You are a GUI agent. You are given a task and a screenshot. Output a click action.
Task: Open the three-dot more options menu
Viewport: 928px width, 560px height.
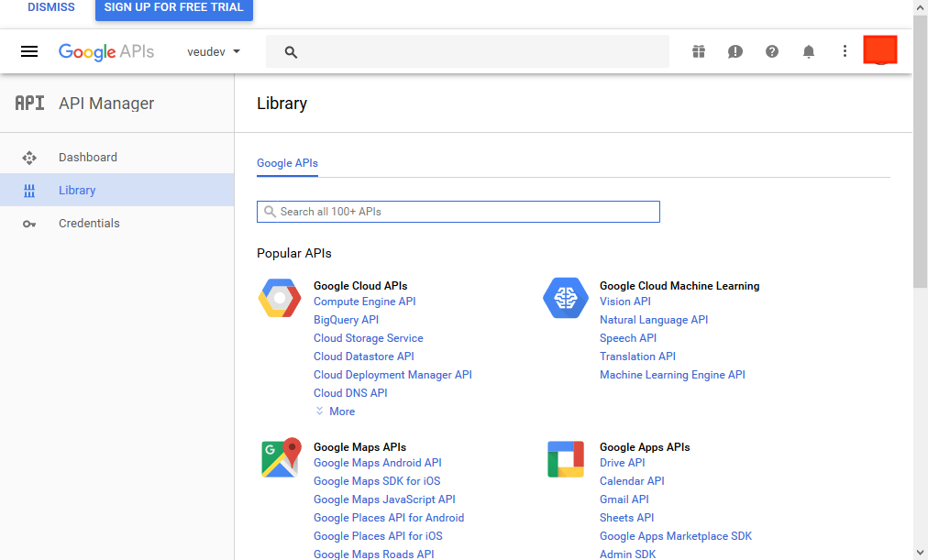coord(845,52)
